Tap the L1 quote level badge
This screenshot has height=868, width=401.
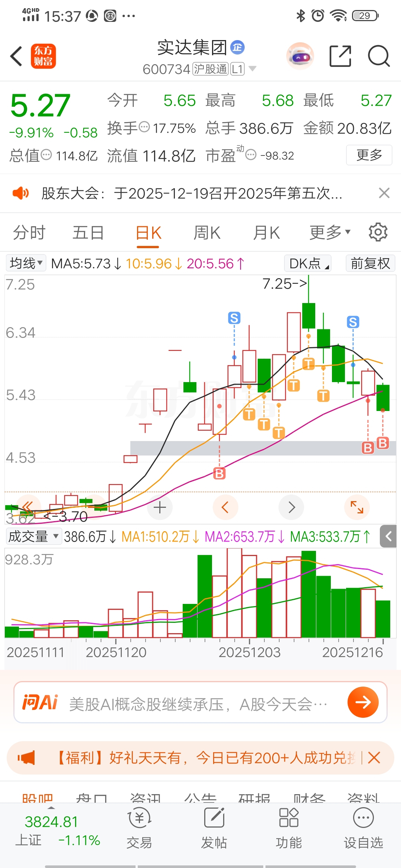tap(237, 69)
